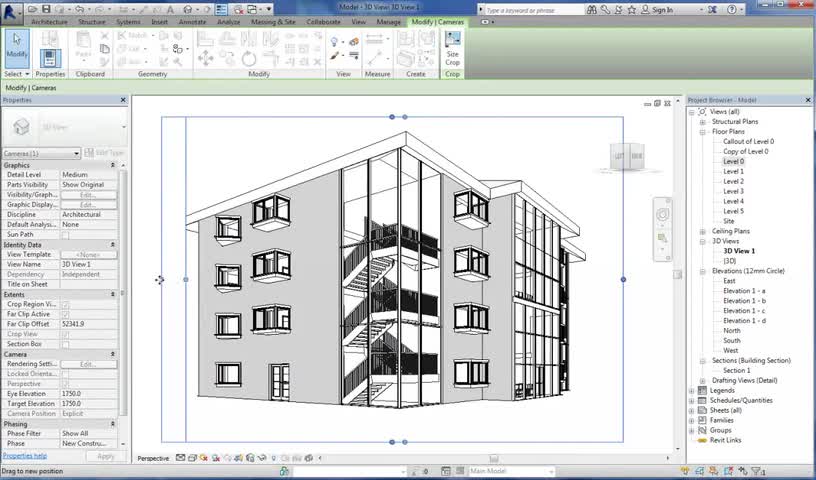Image resolution: width=816 pixels, height=480 pixels.
Task: Click the Linework paintbrush icon in View panel
Action: coord(334,56)
